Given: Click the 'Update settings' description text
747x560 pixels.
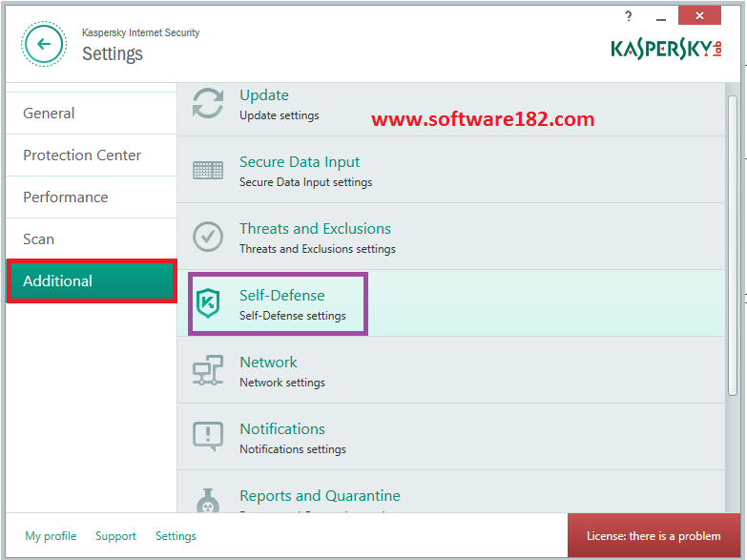Looking at the screenshot, I should (x=280, y=115).
